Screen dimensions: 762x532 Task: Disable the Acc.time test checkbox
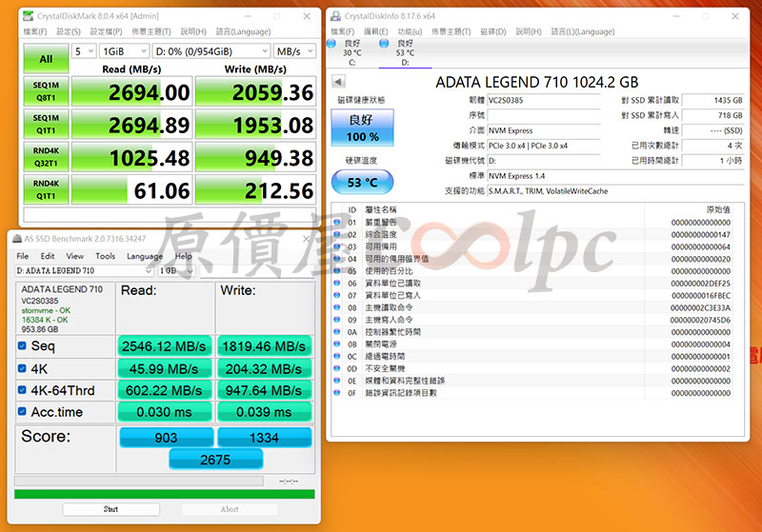(x=23, y=412)
